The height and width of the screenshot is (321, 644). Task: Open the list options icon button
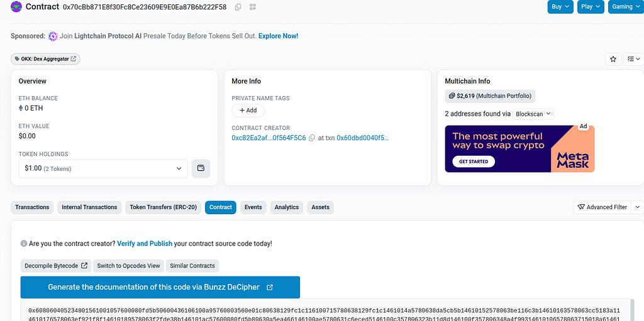pos(633,59)
